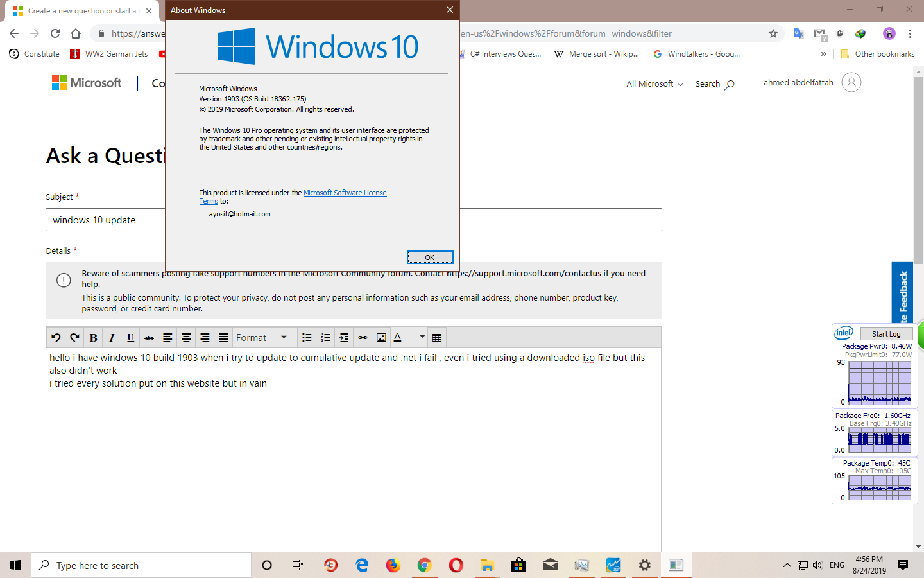The image size is (924, 578).
Task: Open Microsoft Store from the taskbar
Action: coord(518,565)
